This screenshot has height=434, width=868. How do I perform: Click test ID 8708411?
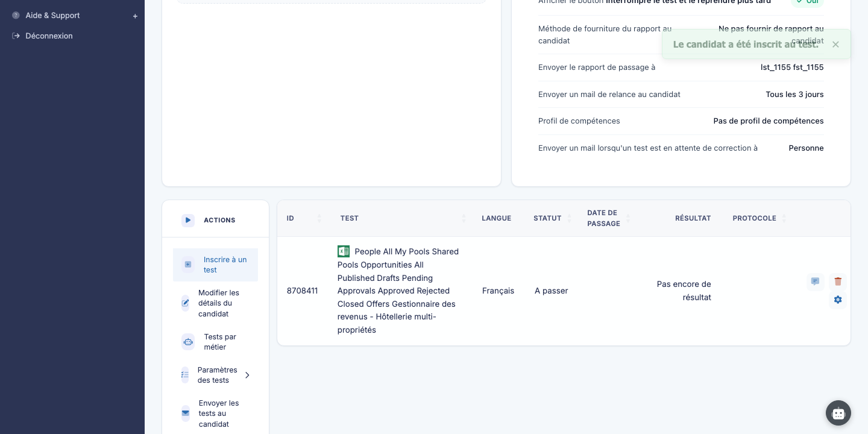pyautogui.click(x=303, y=291)
